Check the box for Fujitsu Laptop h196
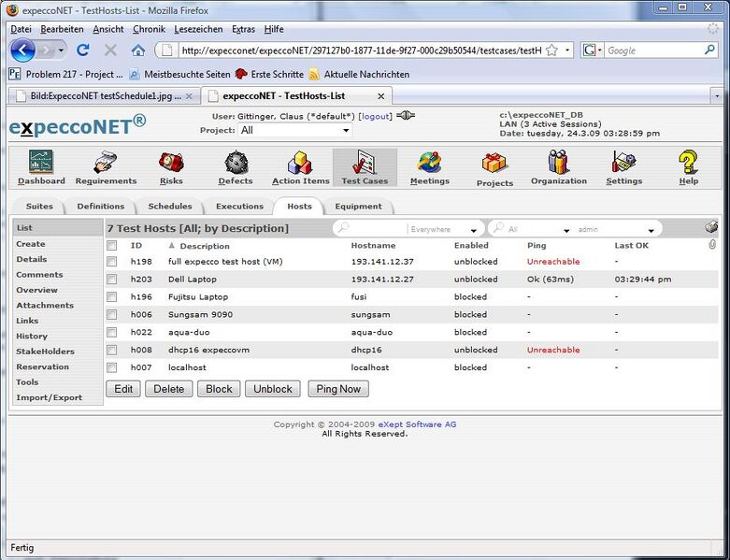Viewport: 730px width, 560px height. pyautogui.click(x=112, y=297)
